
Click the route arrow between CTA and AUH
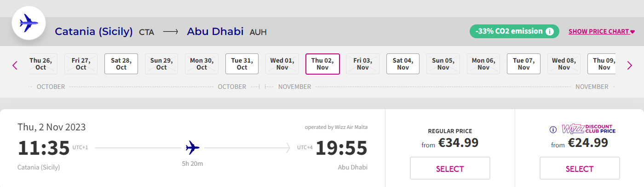tap(170, 32)
